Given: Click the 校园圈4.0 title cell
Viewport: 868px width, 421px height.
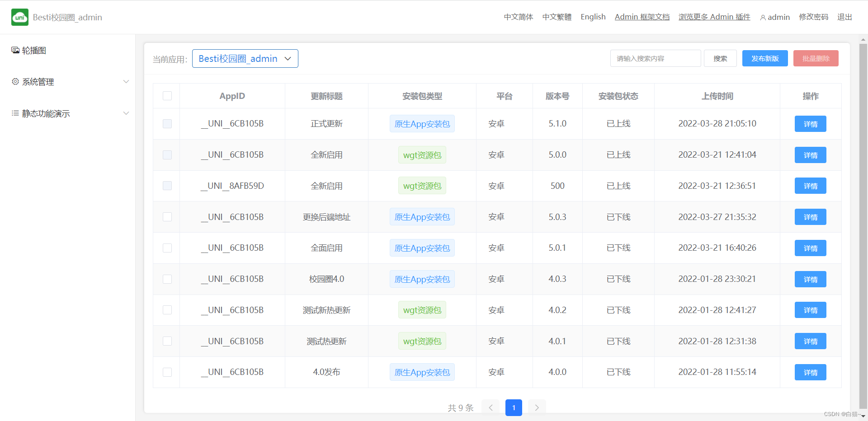Looking at the screenshot, I should click(x=326, y=279).
